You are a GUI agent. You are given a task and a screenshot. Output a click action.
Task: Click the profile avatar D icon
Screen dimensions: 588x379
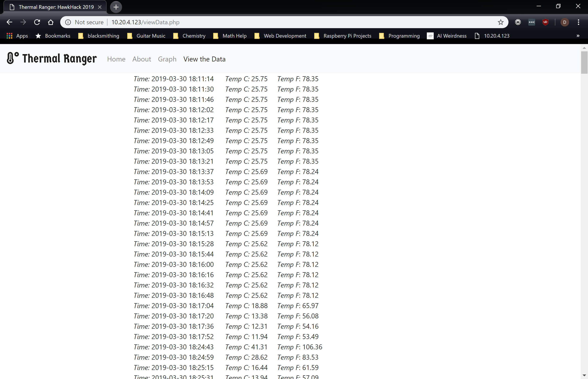[x=564, y=22]
